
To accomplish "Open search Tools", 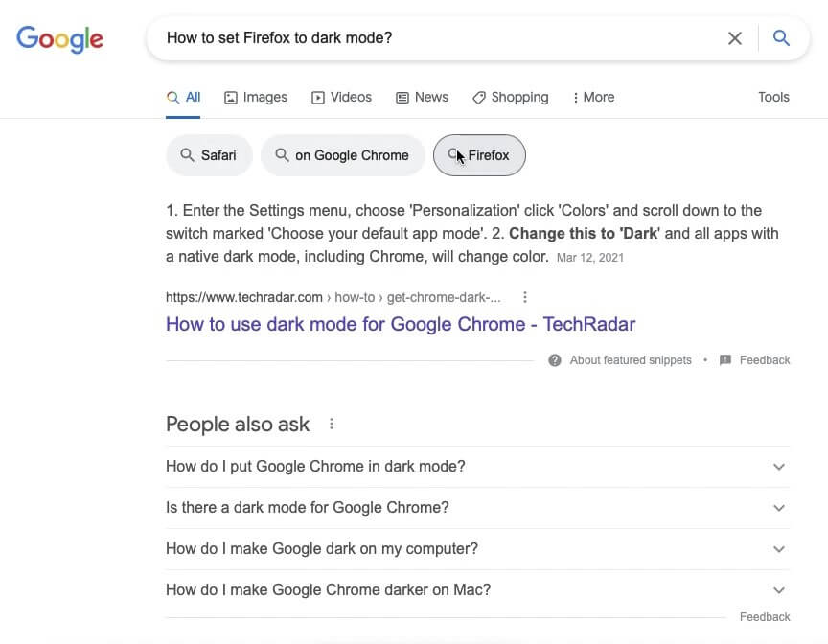I will (x=773, y=97).
